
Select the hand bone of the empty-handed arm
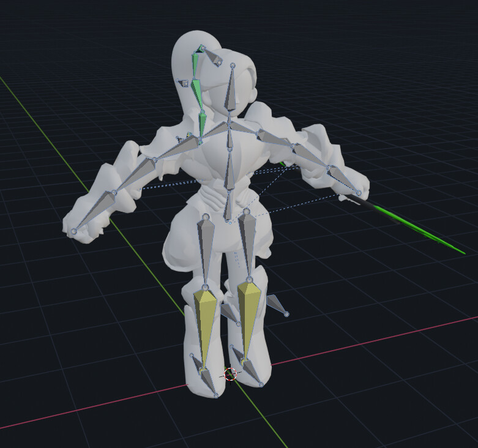(97, 211)
